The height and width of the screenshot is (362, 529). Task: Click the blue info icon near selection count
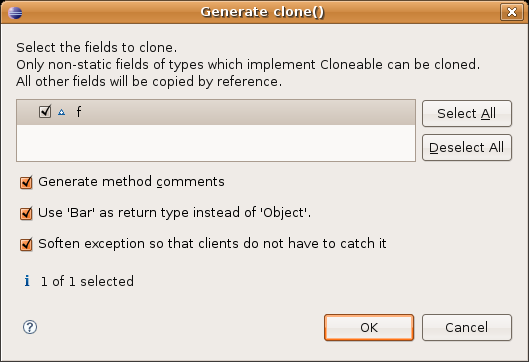coord(27,280)
